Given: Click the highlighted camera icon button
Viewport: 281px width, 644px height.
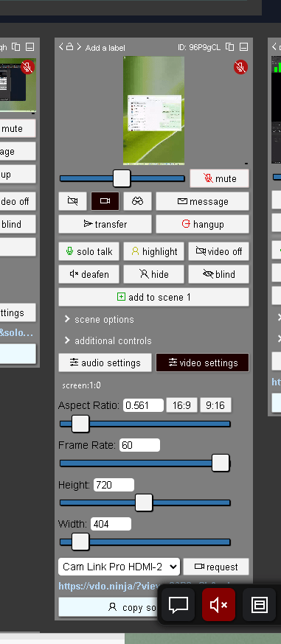Looking at the screenshot, I should tap(105, 201).
